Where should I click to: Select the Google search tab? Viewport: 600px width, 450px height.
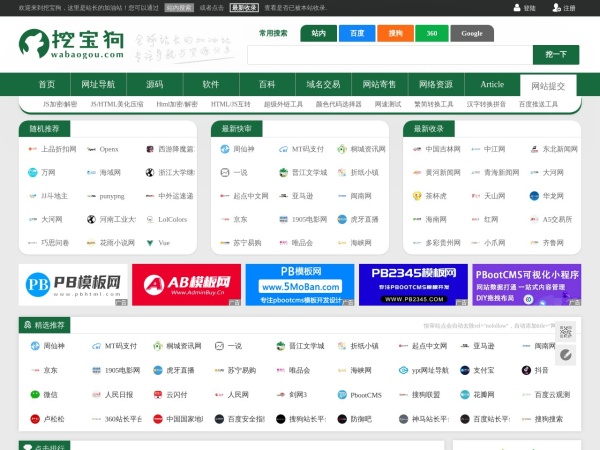(x=472, y=33)
